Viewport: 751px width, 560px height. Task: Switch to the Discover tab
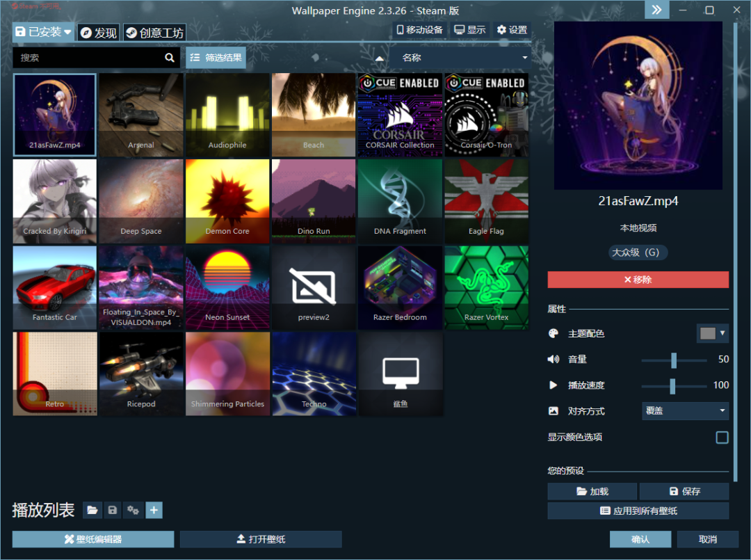98,33
